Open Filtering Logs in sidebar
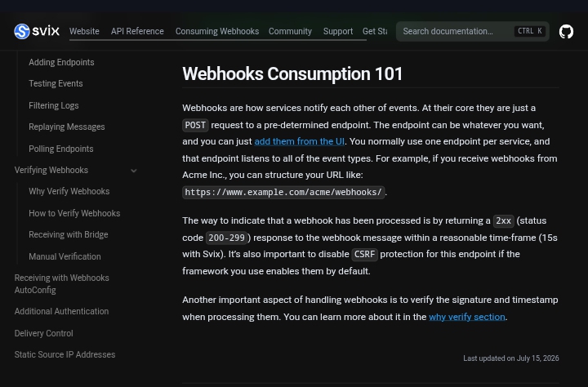588x387 pixels. 54,106
